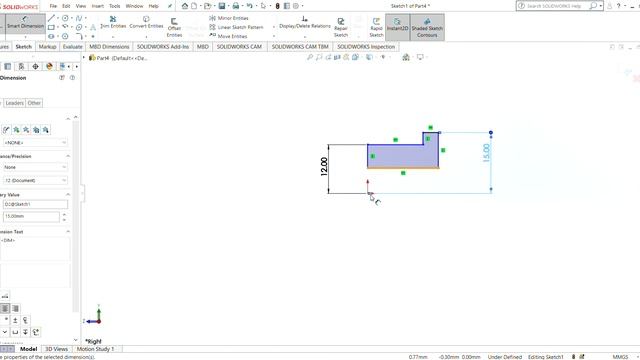Switch to the MBD Dimensions tab
Screen dimensions: 640x360
pos(109,47)
